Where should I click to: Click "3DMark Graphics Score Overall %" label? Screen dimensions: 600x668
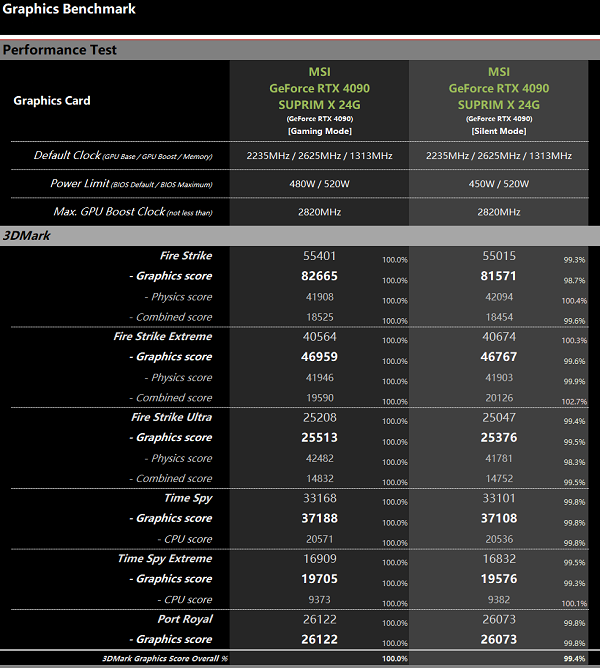pos(164,659)
